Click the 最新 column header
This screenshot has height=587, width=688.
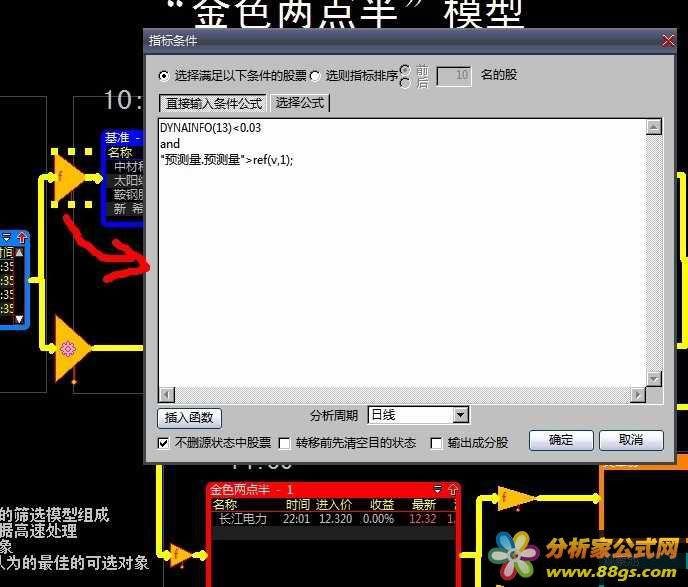tap(423, 505)
